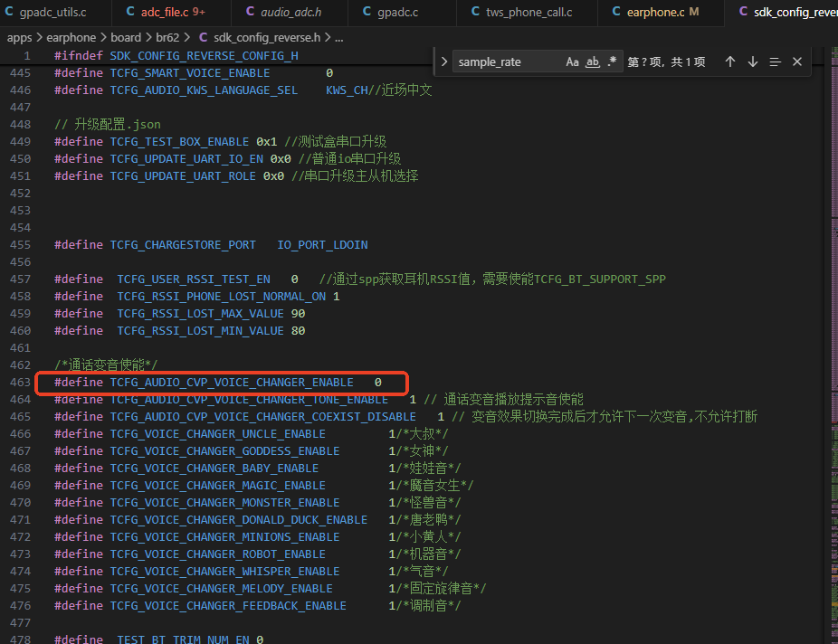Click TCFG_RSSI_LOST_MAX_VALUE macro name
This screenshot has width=838, height=644.
(x=200, y=314)
